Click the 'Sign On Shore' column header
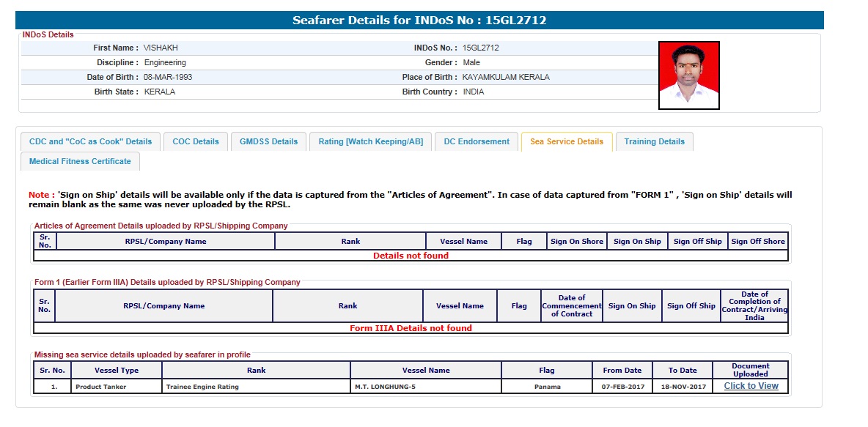The height and width of the screenshot is (427, 868). click(x=577, y=241)
